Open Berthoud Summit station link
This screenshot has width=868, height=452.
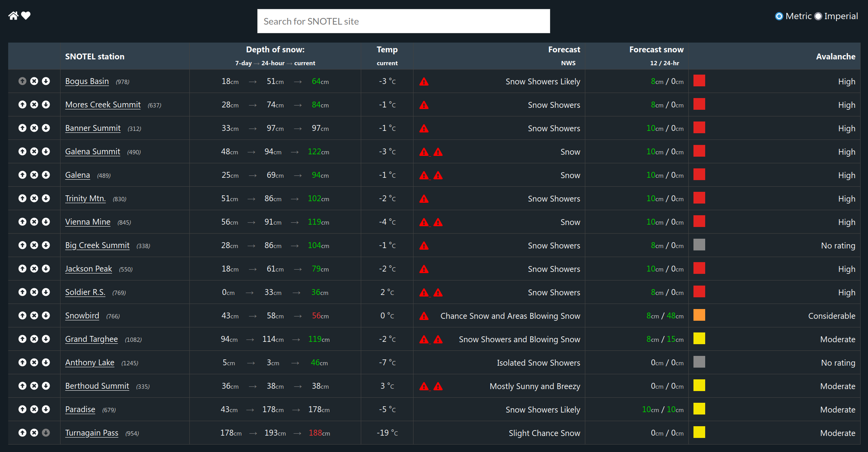[x=97, y=386]
